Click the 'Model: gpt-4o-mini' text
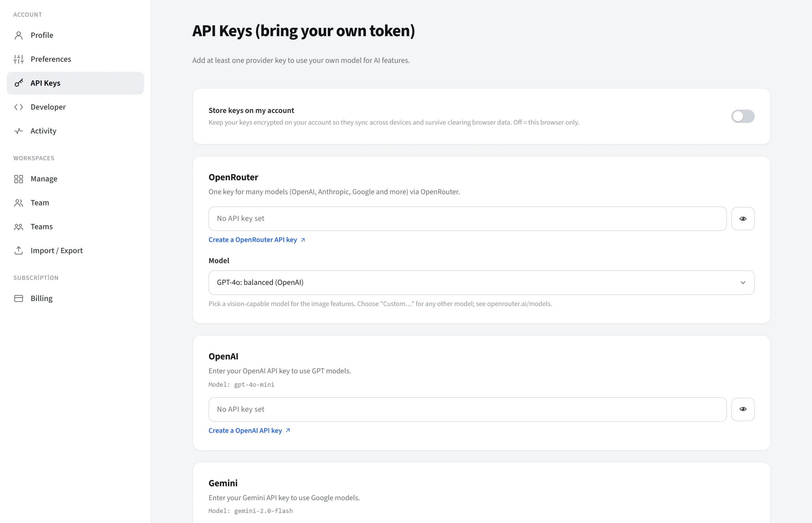 (x=241, y=384)
